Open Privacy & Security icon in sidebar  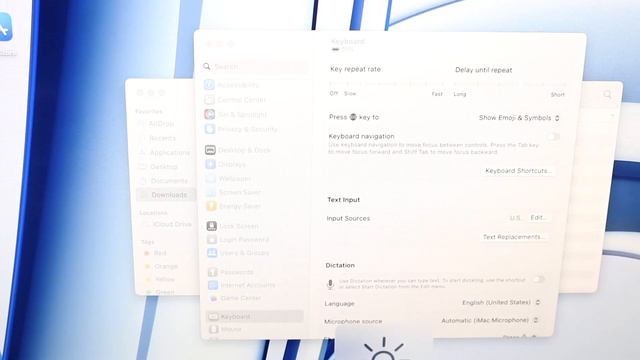210,129
